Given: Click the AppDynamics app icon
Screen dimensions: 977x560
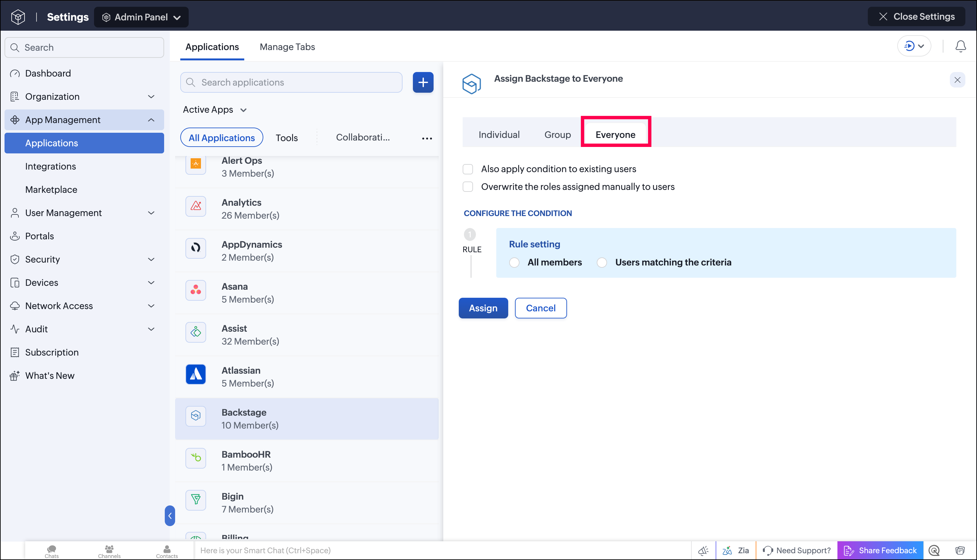Looking at the screenshot, I should pos(196,248).
